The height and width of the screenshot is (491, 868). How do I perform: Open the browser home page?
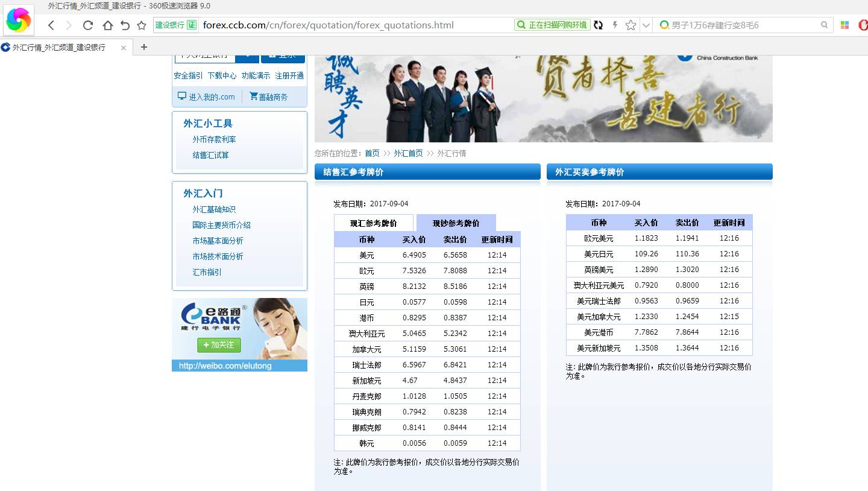tap(107, 25)
